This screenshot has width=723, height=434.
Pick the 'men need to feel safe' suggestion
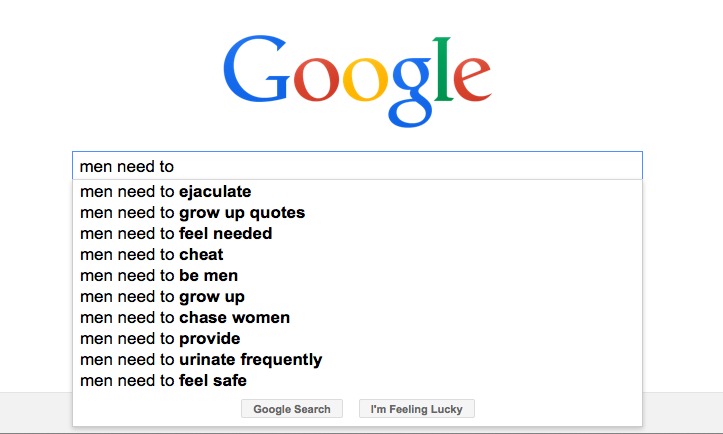point(357,380)
